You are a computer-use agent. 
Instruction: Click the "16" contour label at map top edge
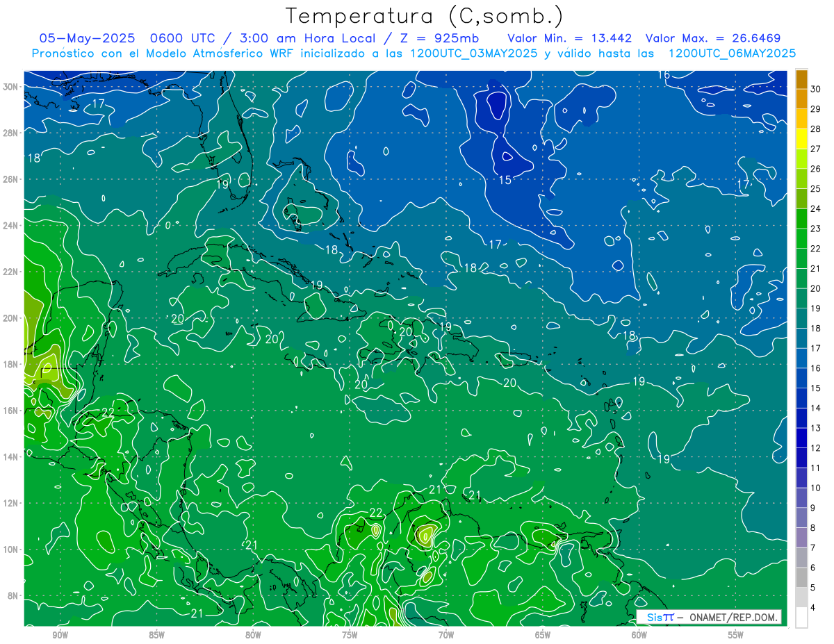tap(664, 75)
